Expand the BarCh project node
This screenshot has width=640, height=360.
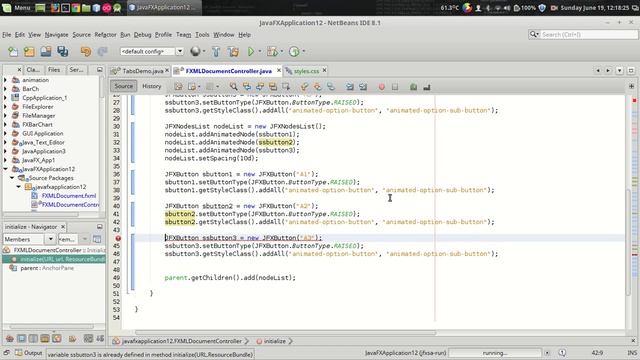tap(5, 89)
